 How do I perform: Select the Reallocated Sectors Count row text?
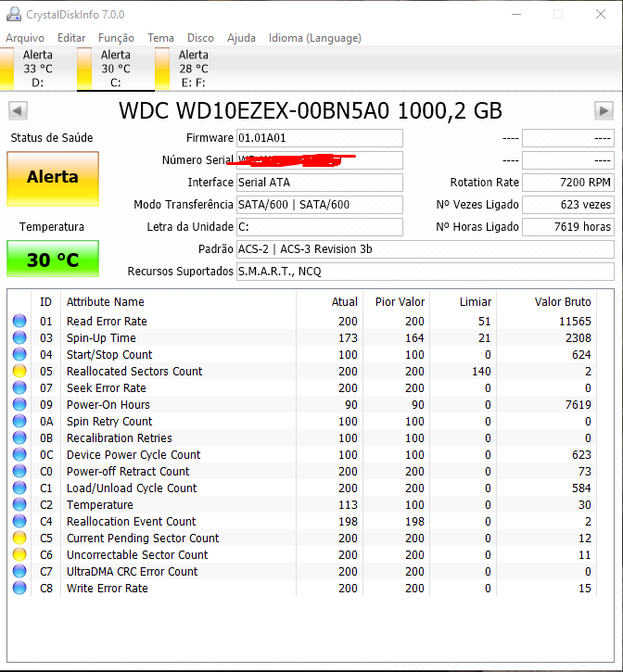click(134, 371)
